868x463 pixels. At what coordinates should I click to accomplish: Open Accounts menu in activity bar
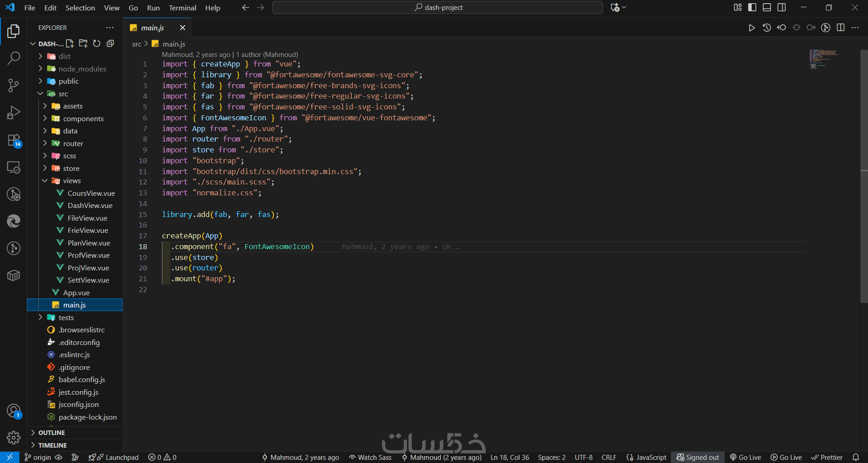pos(14,411)
